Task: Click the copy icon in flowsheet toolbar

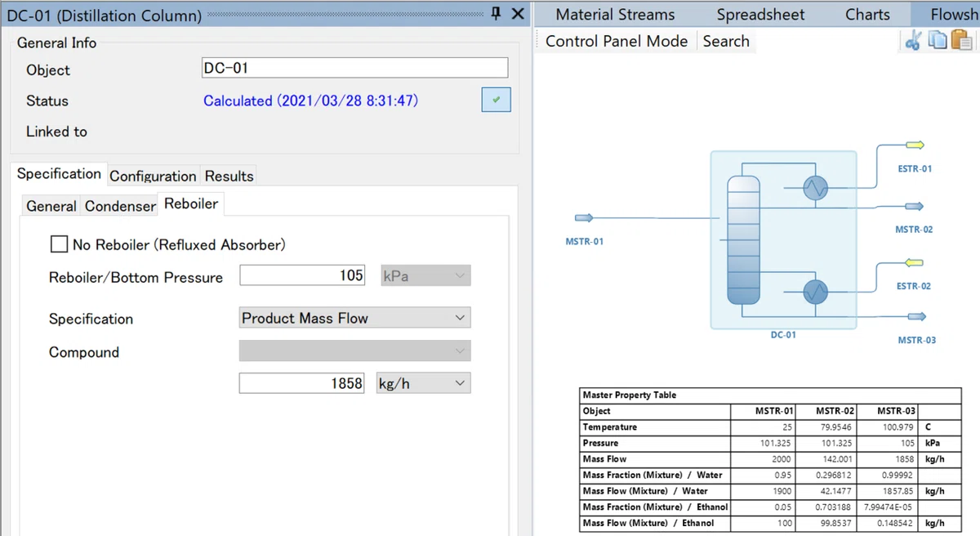Action: 938,40
